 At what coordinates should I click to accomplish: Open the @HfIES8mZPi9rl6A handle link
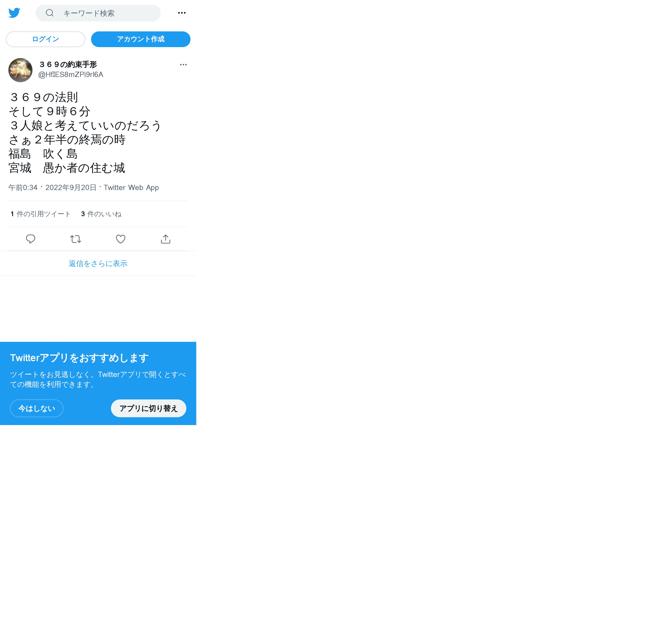tap(70, 75)
